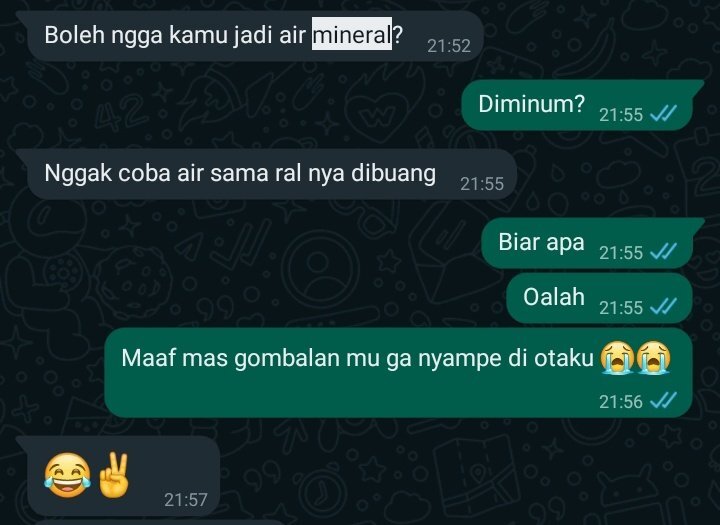Click the second crying face emoji

tap(654, 358)
